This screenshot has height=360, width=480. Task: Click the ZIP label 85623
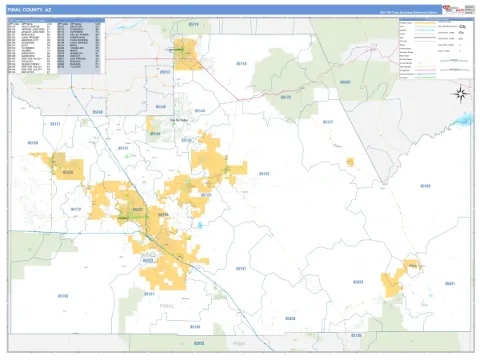pyautogui.click(x=358, y=282)
